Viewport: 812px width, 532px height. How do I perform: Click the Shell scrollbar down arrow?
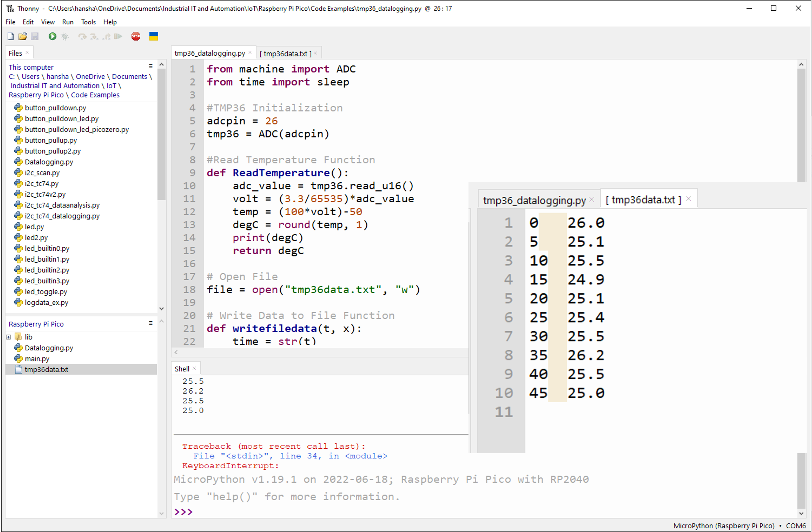click(x=801, y=514)
